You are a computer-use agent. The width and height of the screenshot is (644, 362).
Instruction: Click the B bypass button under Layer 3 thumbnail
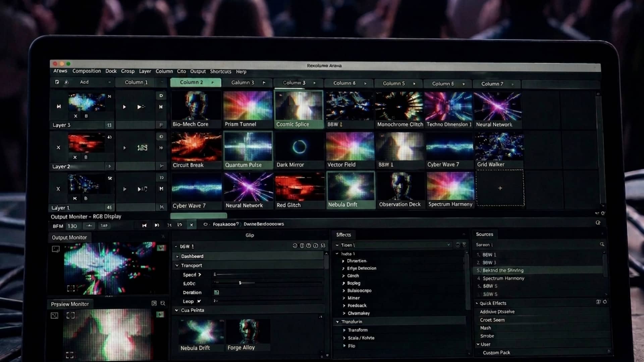click(86, 116)
